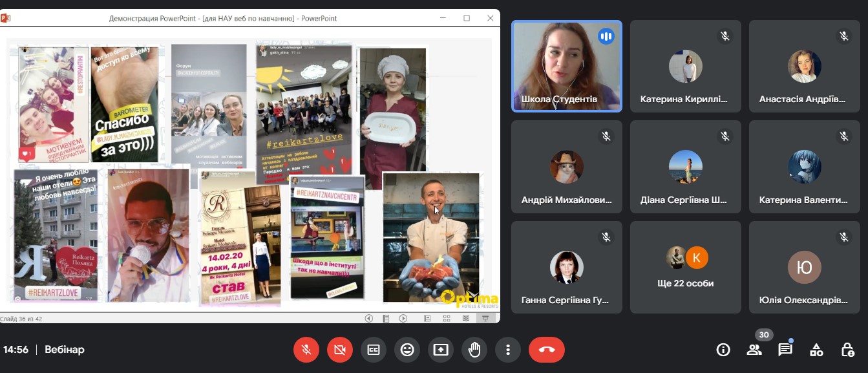Toggle closed captions
Screen dimensions: 868x373
point(374,350)
